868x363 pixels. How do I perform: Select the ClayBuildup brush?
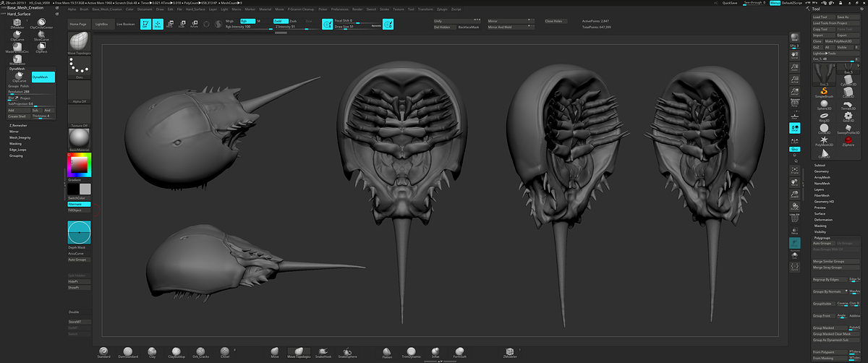176,352
